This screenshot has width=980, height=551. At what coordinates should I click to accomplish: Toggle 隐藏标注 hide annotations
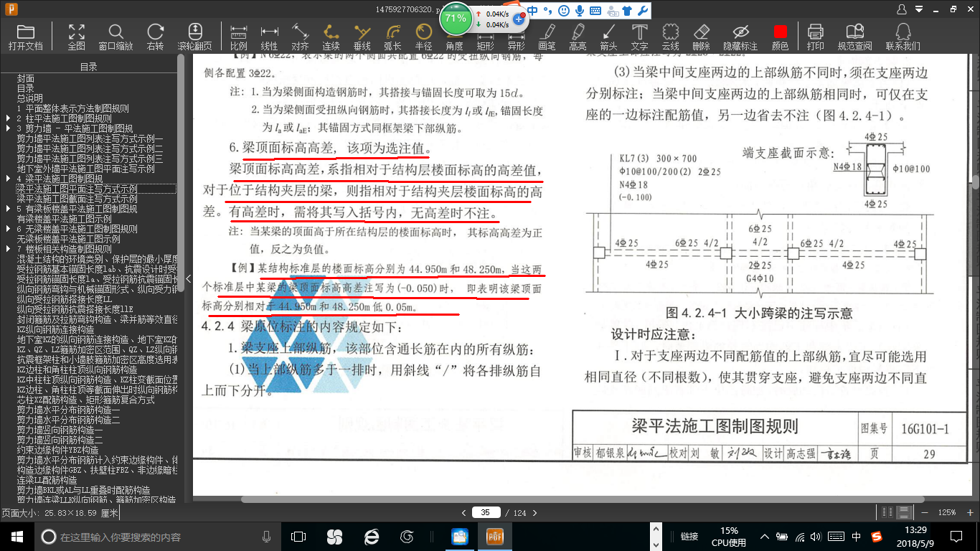click(x=740, y=37)
